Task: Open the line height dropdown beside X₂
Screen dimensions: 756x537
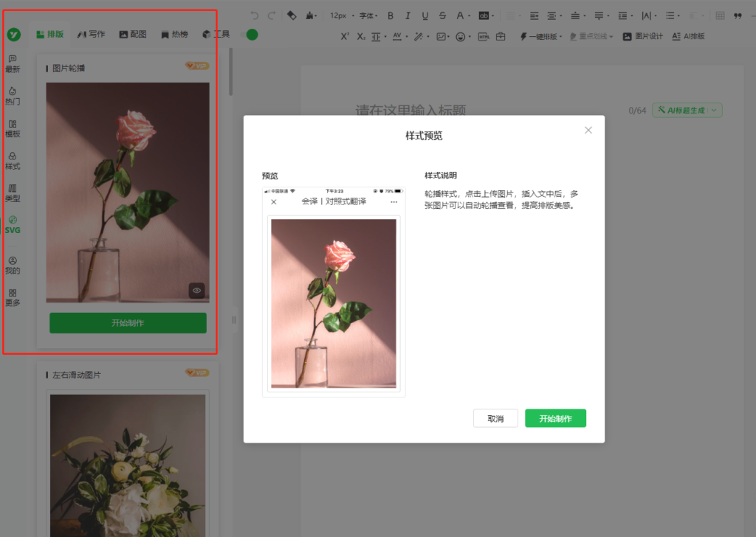Action: pos(379,37)
